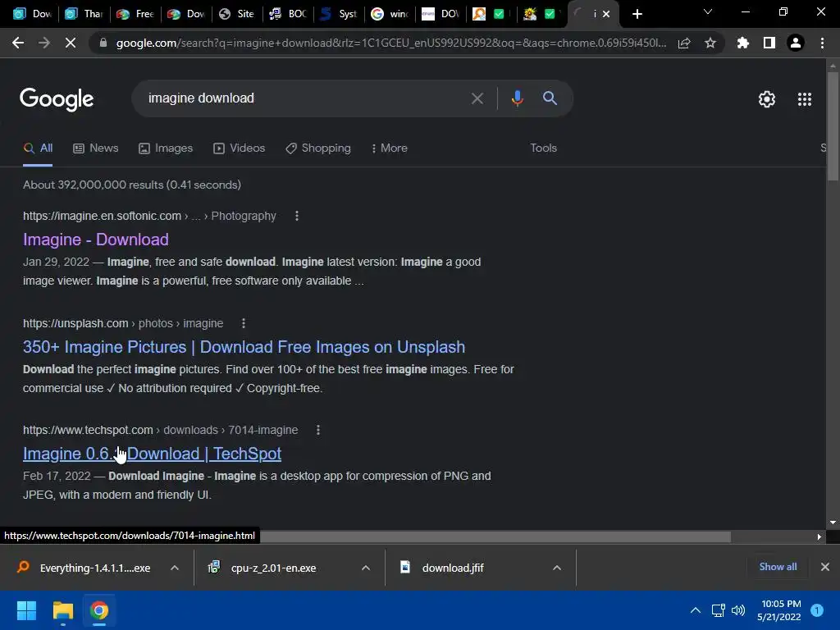Expand options for Everything-1.4.1.1 download

175,568
